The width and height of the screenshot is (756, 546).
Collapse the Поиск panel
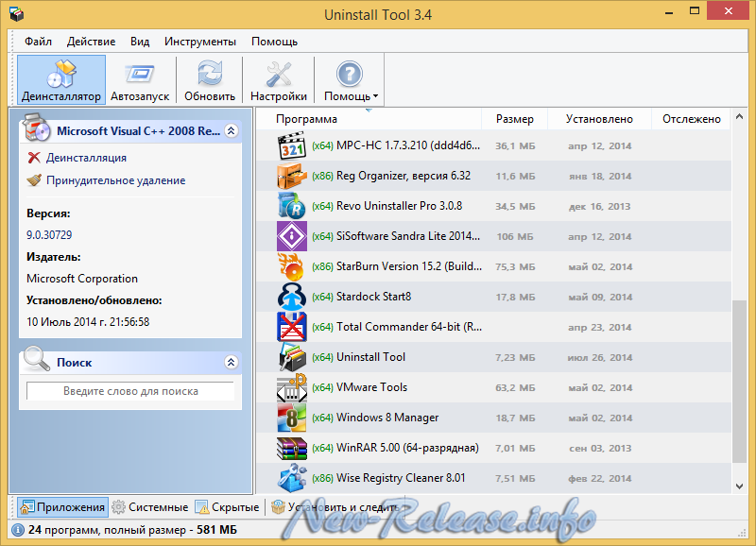click(232, 362)
